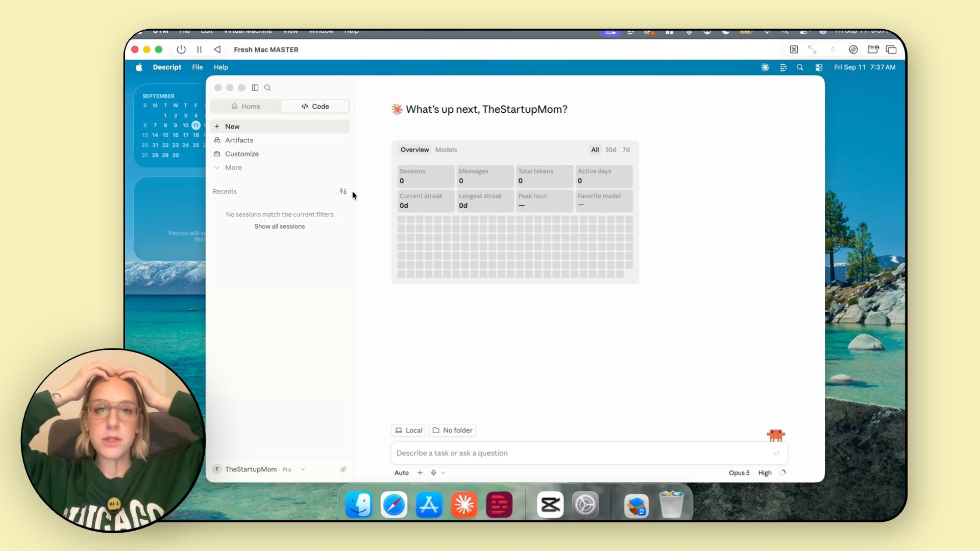Viewport: 980px width, 551px height.
Task: Click the UTM power button icon
Action: coord(181,49)
